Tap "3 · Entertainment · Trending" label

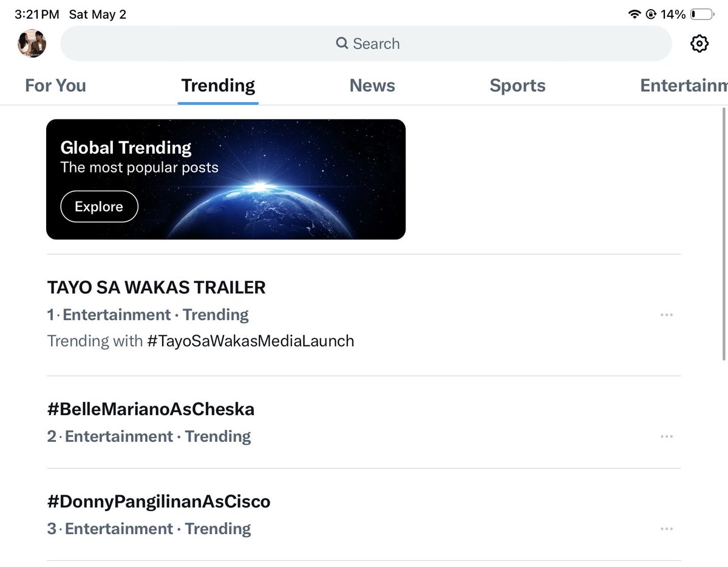[149, 529]
